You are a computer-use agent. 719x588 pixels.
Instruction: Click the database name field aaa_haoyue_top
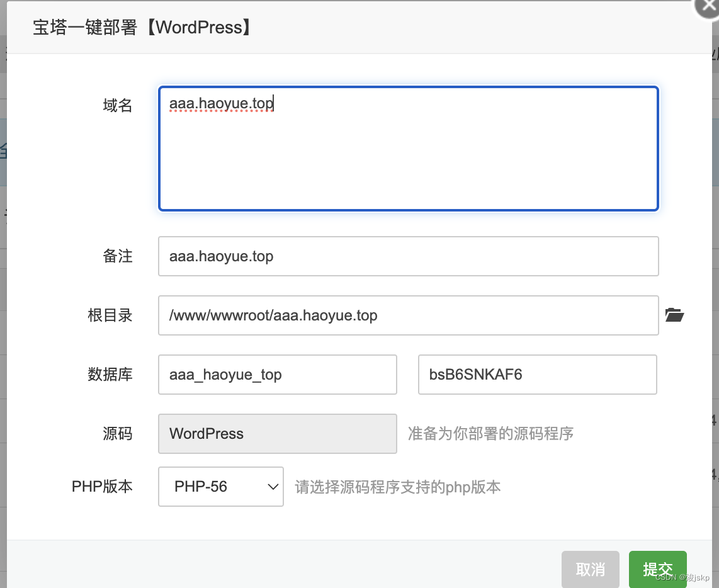tap(278, 375)
